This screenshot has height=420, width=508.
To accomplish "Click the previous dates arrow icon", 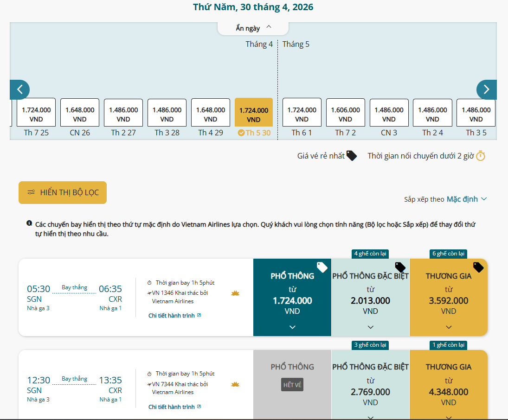I will click(x=19, y=89).
